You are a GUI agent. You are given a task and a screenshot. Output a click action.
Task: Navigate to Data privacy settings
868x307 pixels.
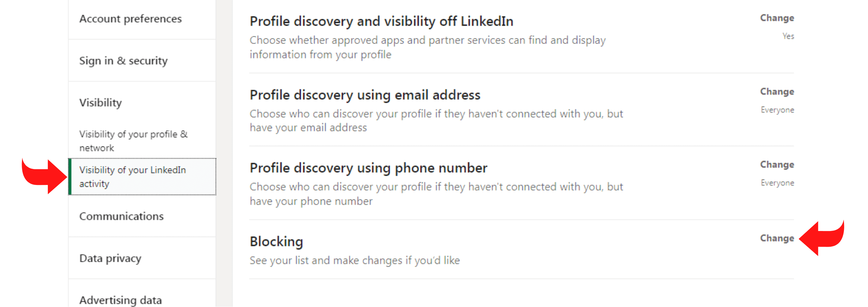point(110,258)
